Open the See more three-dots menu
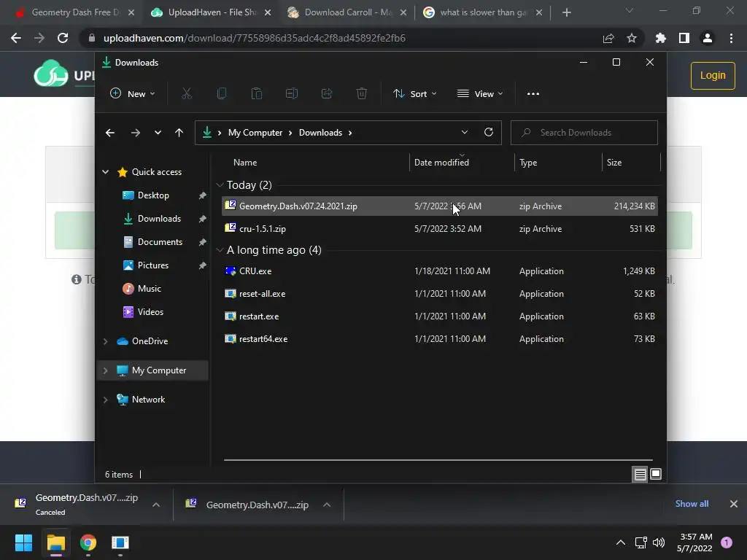The image size is (747, 560). click(x=533, y=94)
